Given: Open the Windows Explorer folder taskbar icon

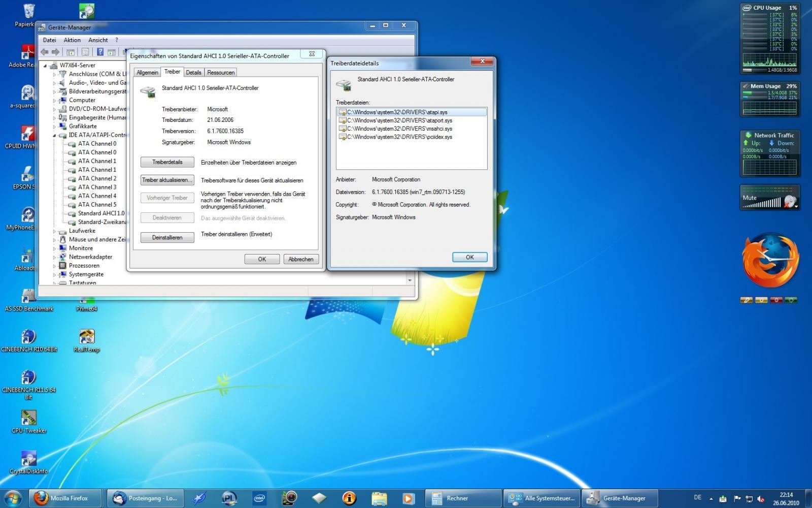Looking at the screenshot, I should point(379,498).
